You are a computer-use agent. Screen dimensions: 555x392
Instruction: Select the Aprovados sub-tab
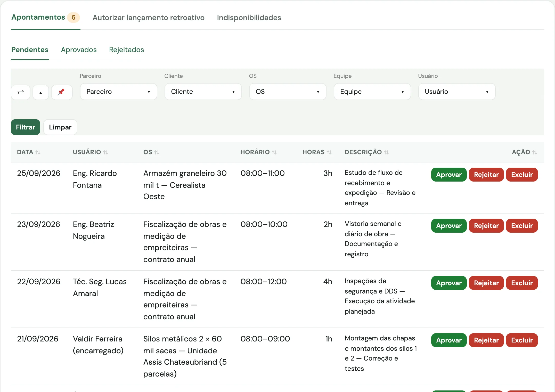79,50
